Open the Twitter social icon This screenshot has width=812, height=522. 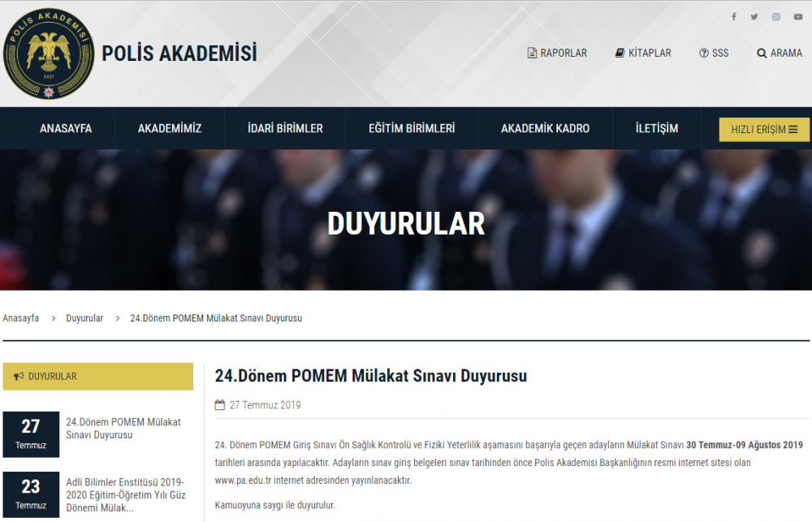click(754, 17)
